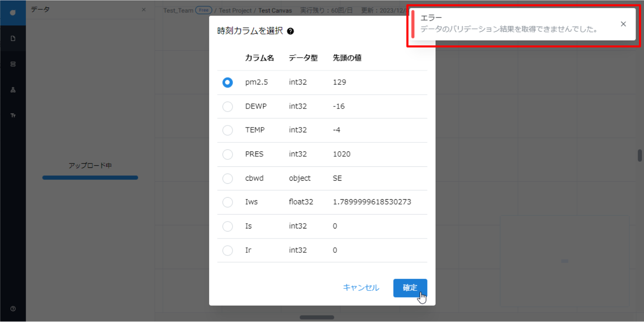Image resolution: width=644 pixels, height=322 pixels.
Task: Click the canvas minimap thumbnail
Action: (564, 261)
